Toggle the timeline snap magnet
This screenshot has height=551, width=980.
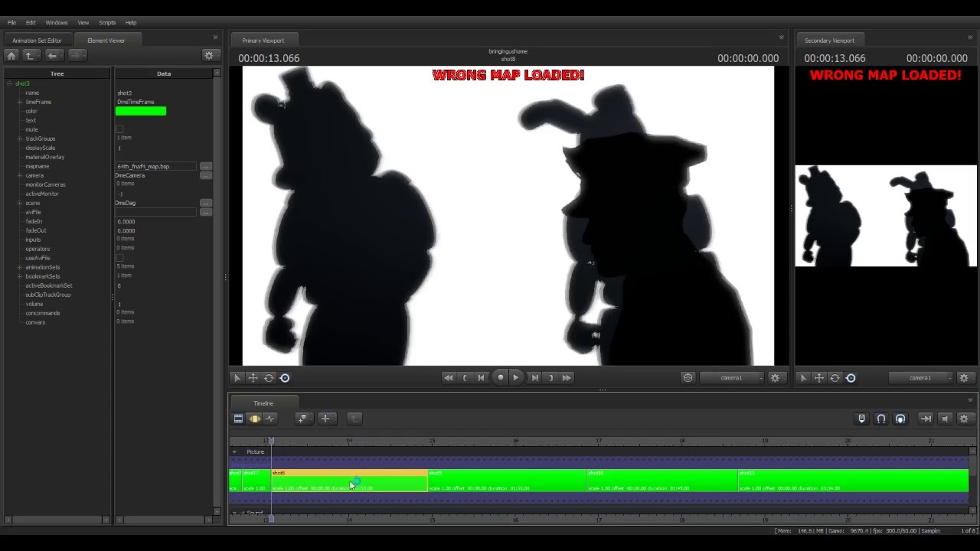tap(881, 419)
